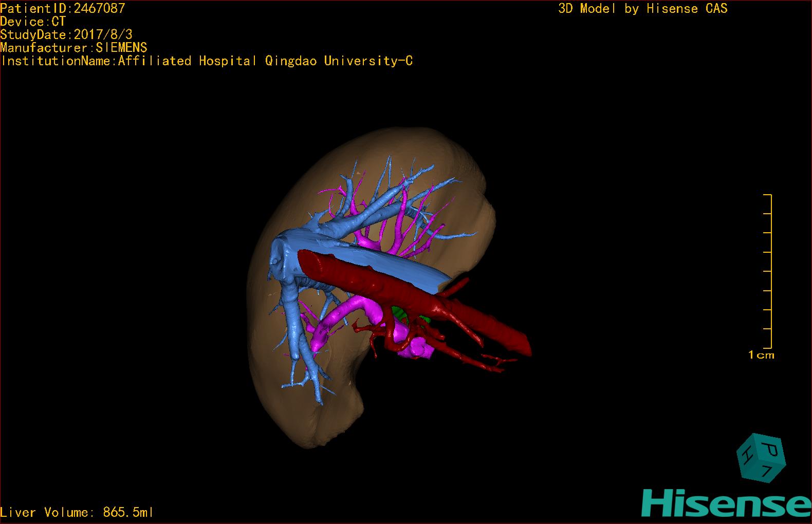This screenshot has height=524, width=812.
Task: Click the StudyDate text overlay
Action: tap(66, 35)
